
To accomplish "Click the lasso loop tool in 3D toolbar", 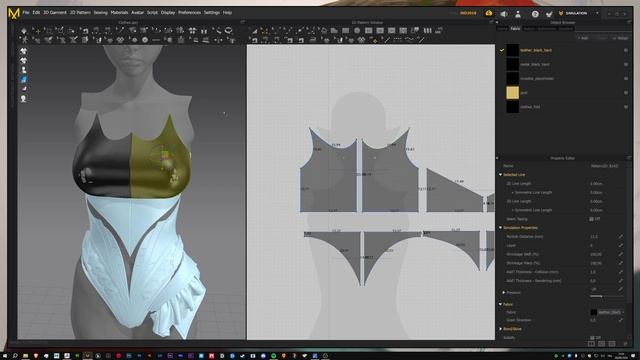I will [x=229, y=31].
